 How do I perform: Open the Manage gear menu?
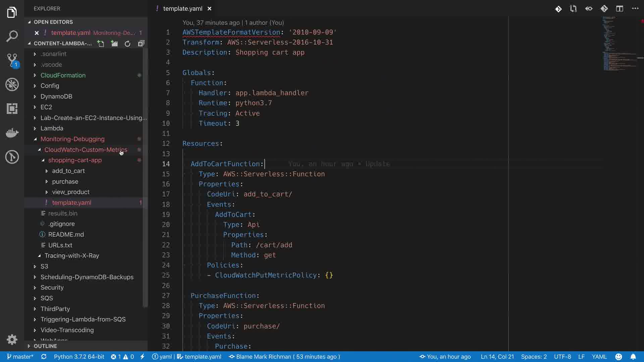click(x=12, y=340)
